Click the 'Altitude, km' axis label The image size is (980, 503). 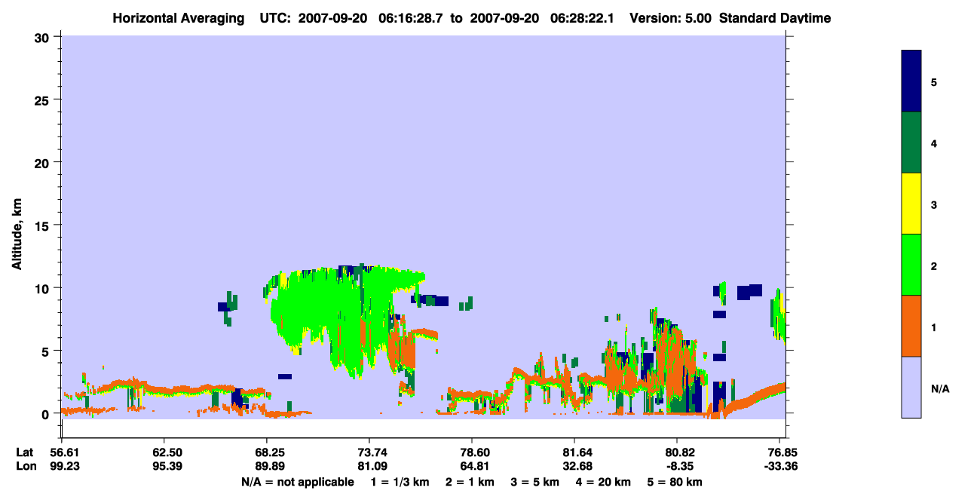[x=17, y=235]
